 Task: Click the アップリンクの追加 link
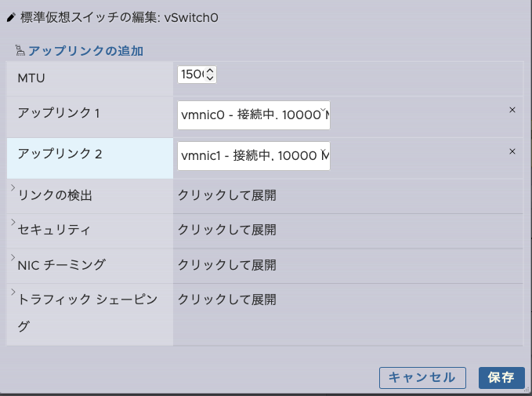click(x=85, y=51)
